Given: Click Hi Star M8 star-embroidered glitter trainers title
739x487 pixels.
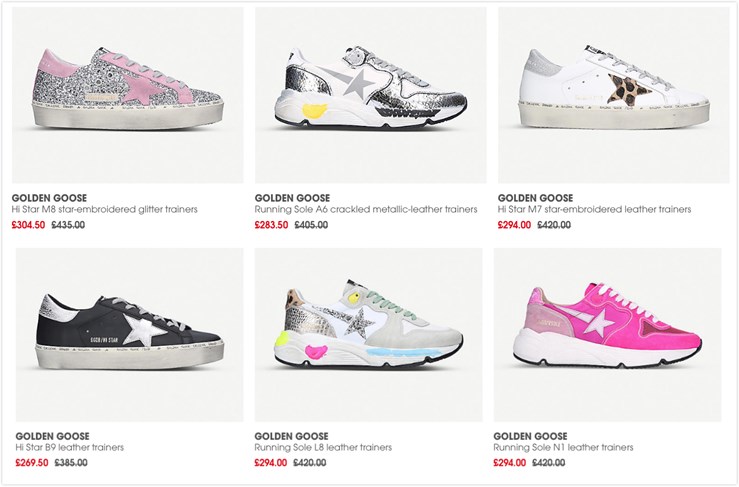Looking at the screenshot, I should point(105,209).
